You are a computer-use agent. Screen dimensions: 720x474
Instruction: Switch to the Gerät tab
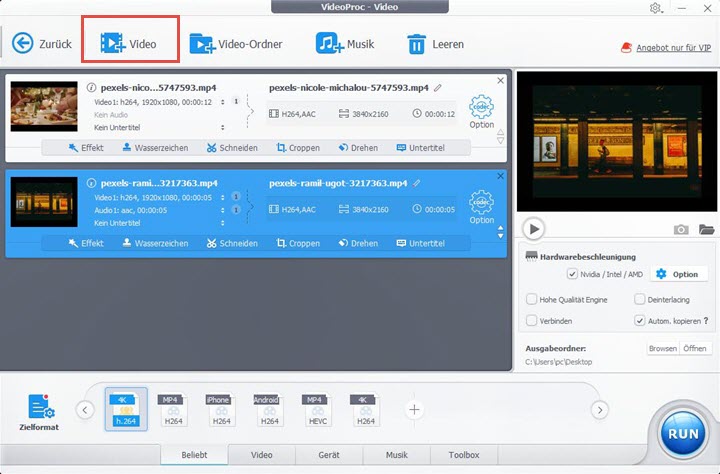coord(329,455)
